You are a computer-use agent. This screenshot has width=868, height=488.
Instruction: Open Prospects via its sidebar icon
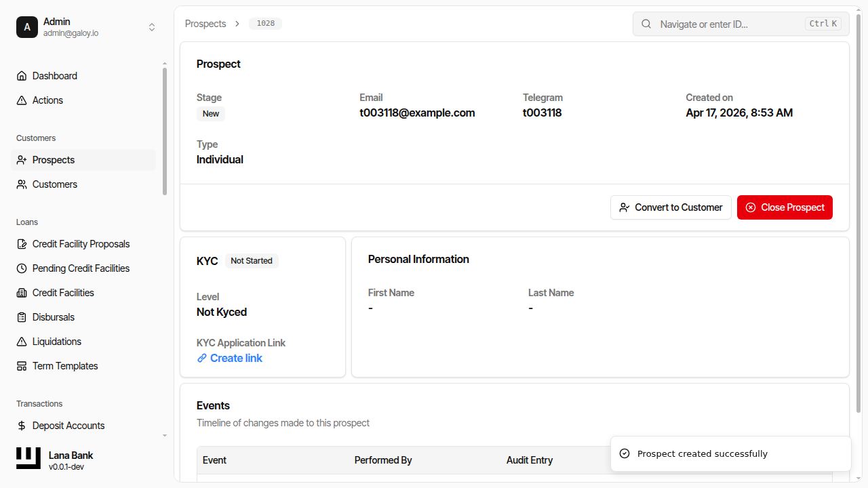(x=21, y=159)
